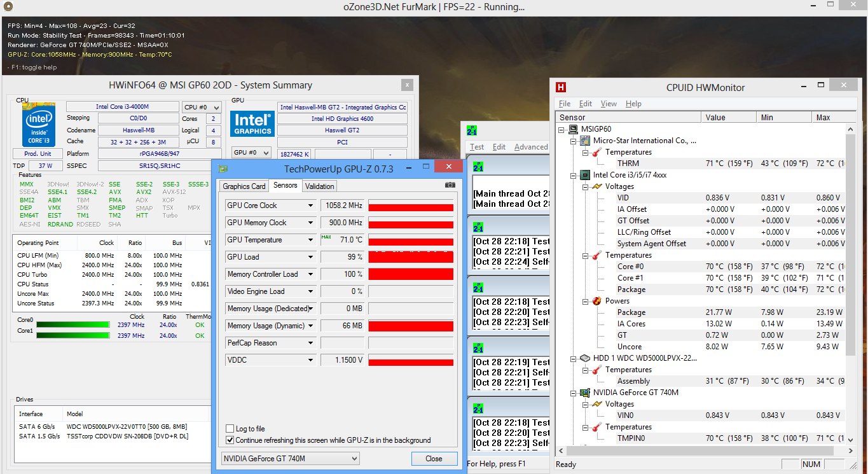Viewport: 868px width, 474px height.
Task: Enable the Log to file checkbox
Action: click(x=230, y=429)
